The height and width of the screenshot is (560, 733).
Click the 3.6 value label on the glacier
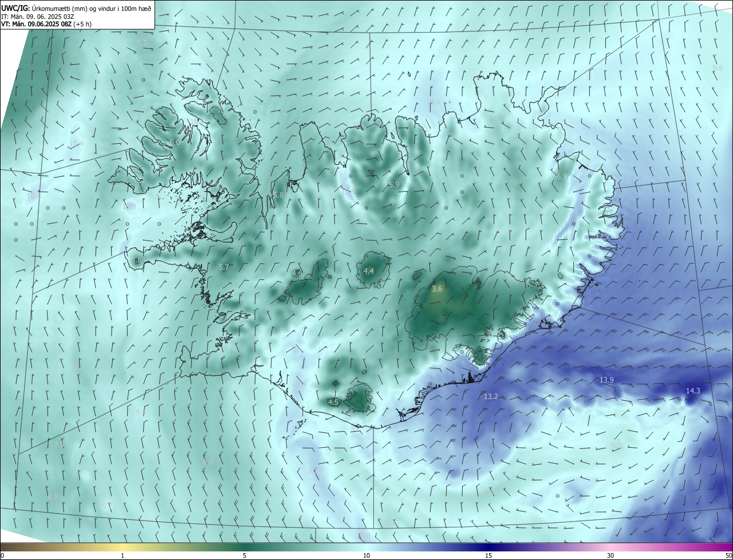437,289
